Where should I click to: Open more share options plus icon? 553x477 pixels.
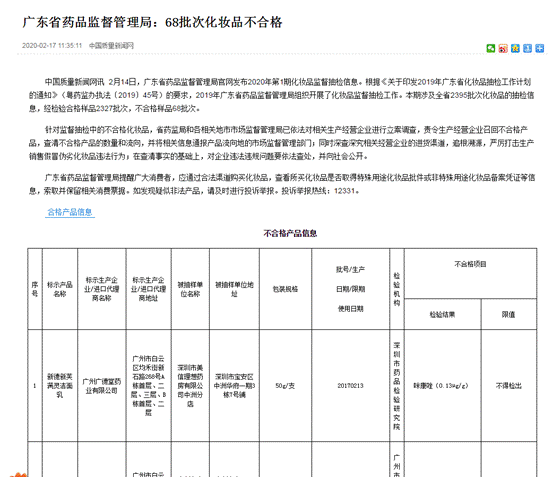540,48
